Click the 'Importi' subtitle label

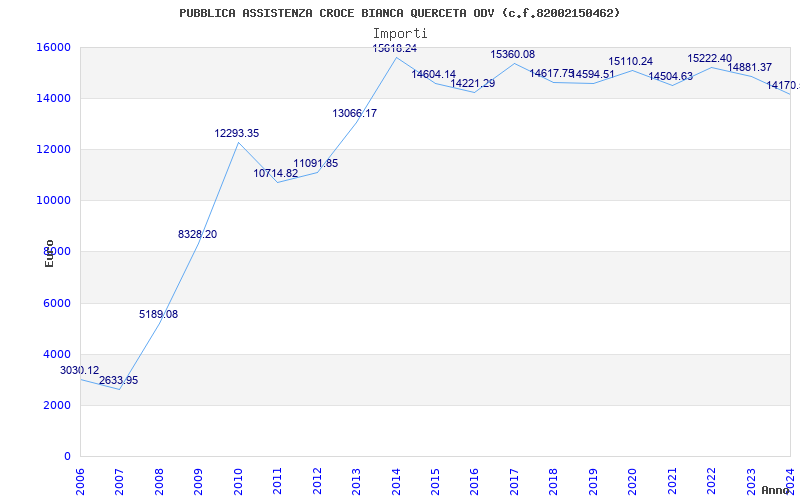[x=400, y=34]
